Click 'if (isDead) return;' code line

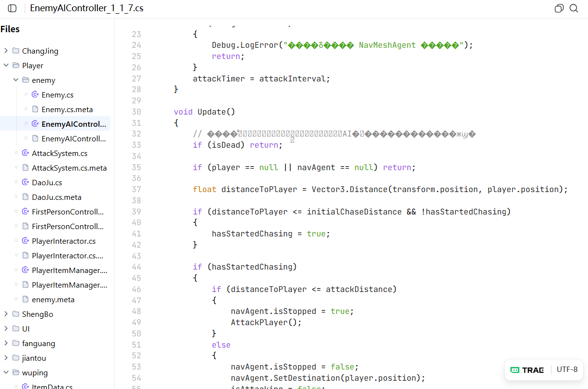click(237, 145)
